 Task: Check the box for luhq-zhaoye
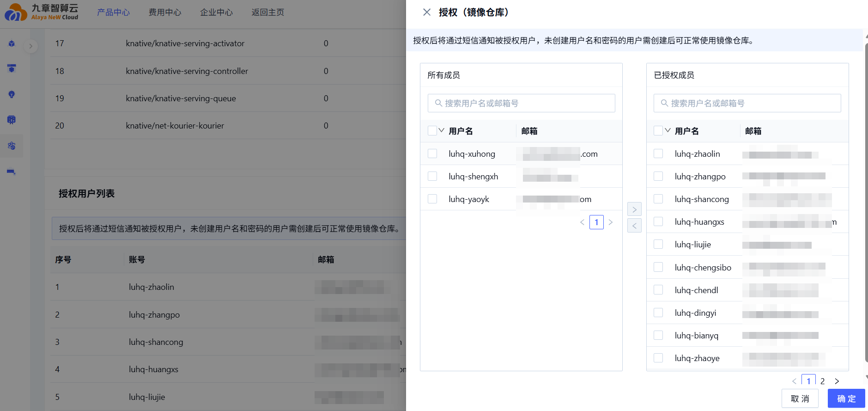(x=658, y=358)
